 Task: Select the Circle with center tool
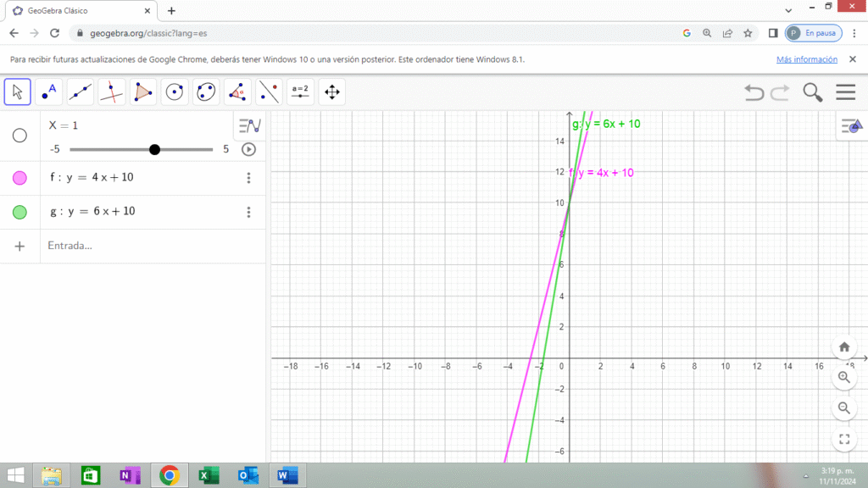click(175, 91)
